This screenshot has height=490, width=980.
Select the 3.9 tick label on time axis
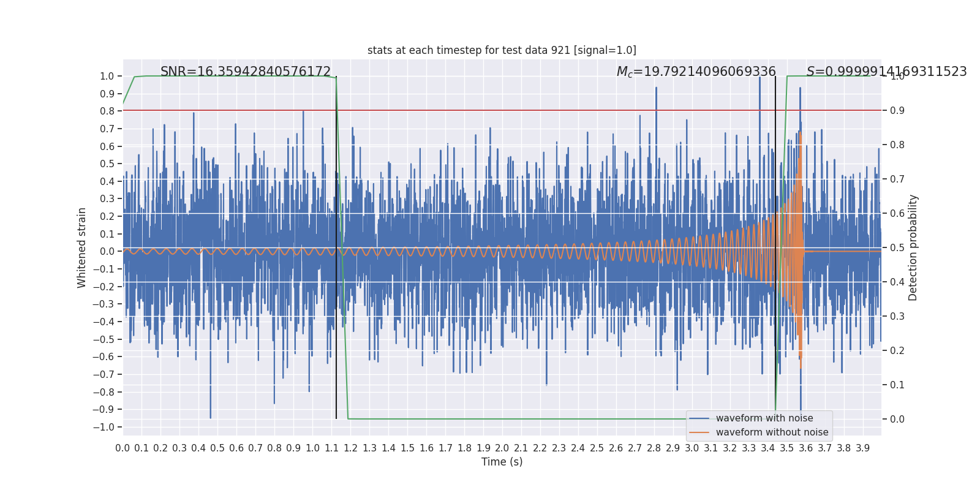click(862, 448)
